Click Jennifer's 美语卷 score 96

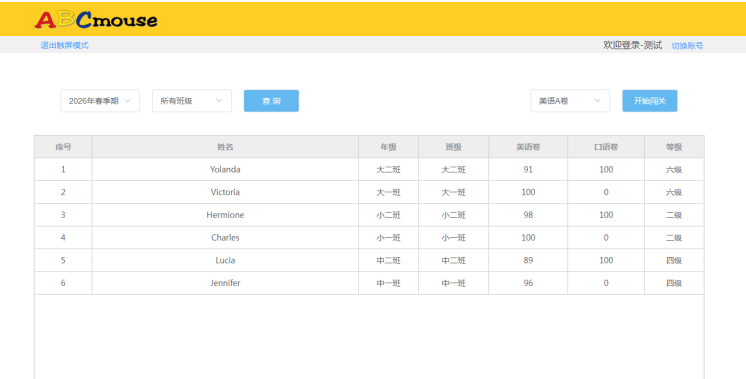[x=528, y=283]
